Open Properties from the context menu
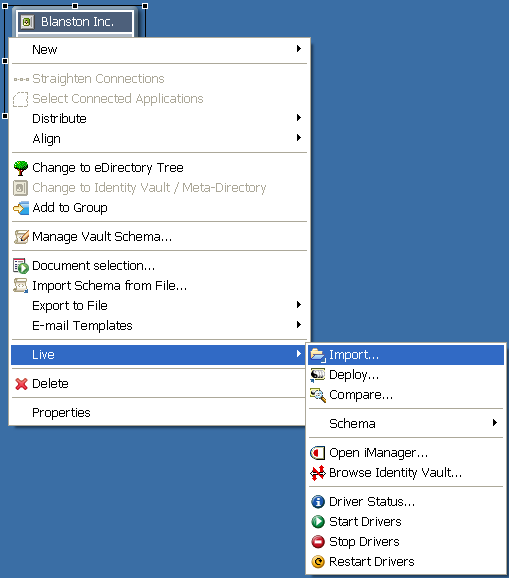The image size is (509, 578). coord(159,412)
